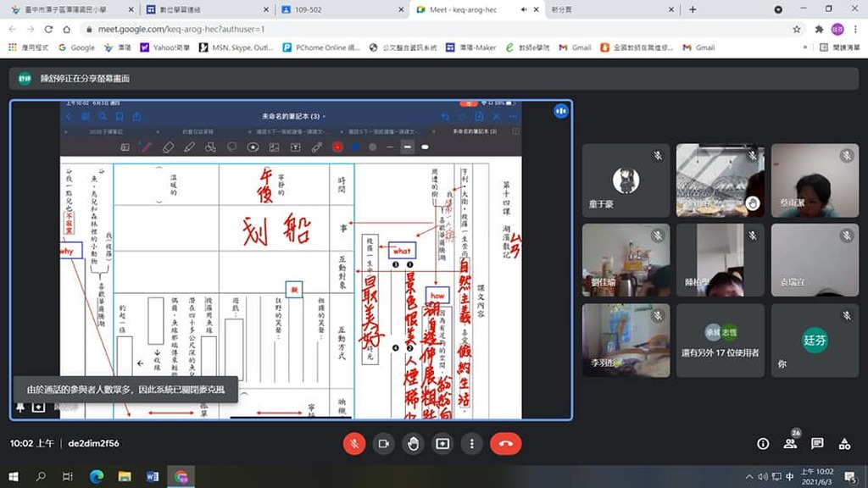Open the MSN, Skype, Outl... bookmark

236,47
